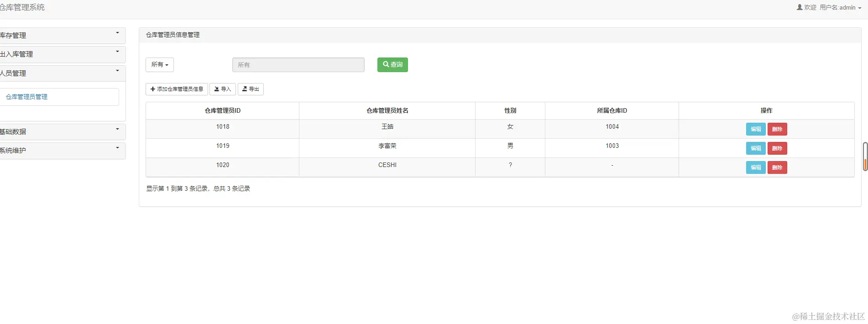Click the 仓库管理员姓名 column header

pyautogui.click(x=387, y=110)
